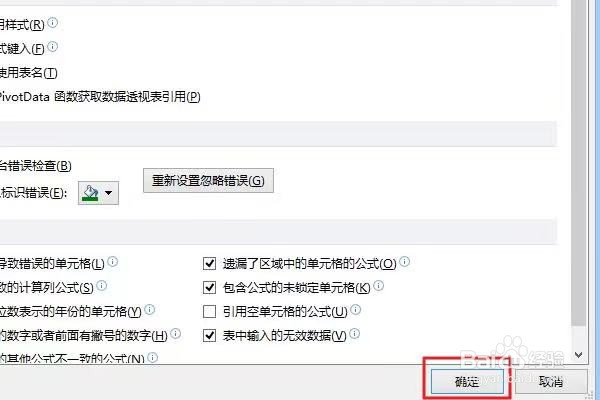
Task: Click info icon beside 导致错误的单元格(L)
Action: (x=112, y=262)
